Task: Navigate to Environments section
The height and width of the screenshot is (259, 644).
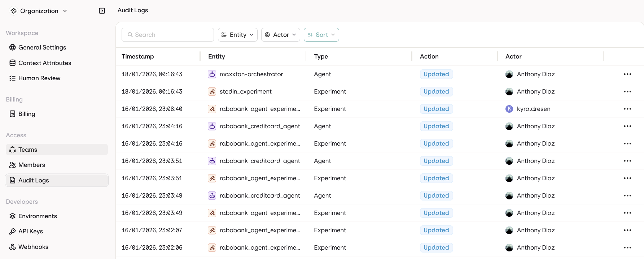Action: [38, 216]
